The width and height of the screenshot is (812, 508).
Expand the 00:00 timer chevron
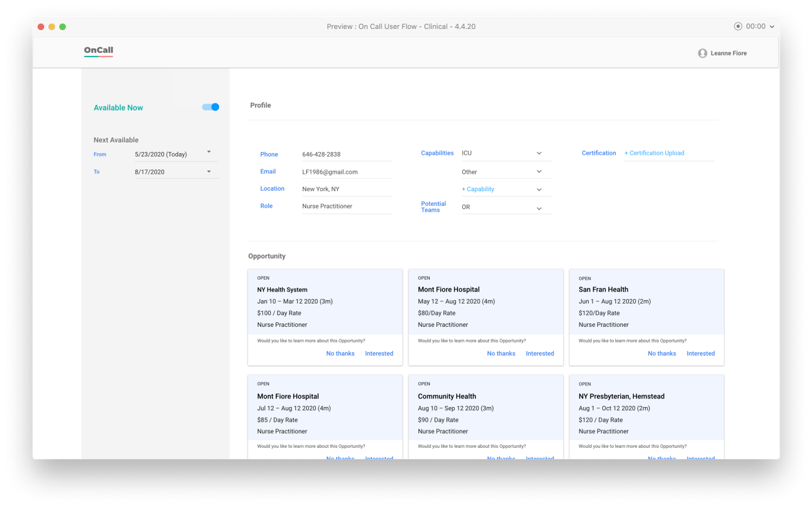[x=772, y=27]
